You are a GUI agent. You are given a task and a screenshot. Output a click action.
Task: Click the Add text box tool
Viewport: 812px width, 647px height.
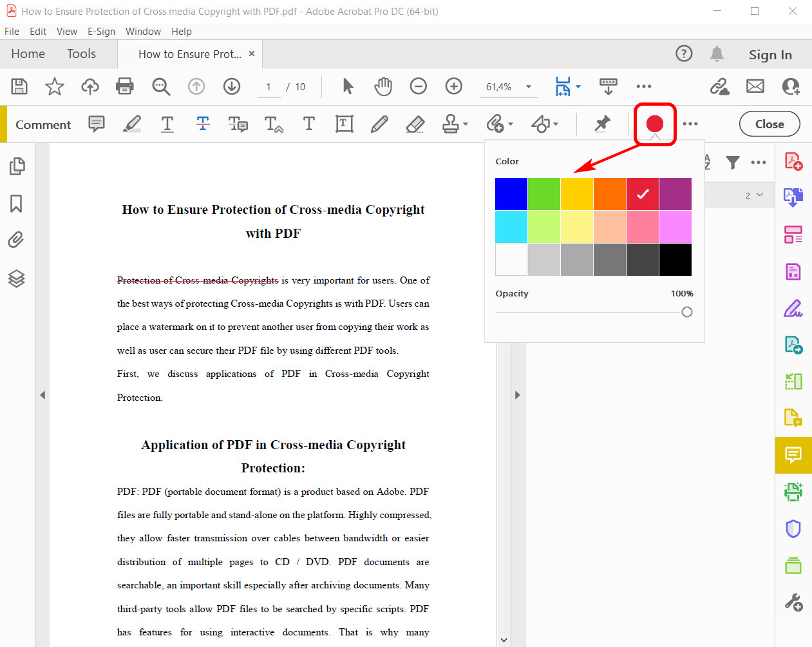coord(345,124)
